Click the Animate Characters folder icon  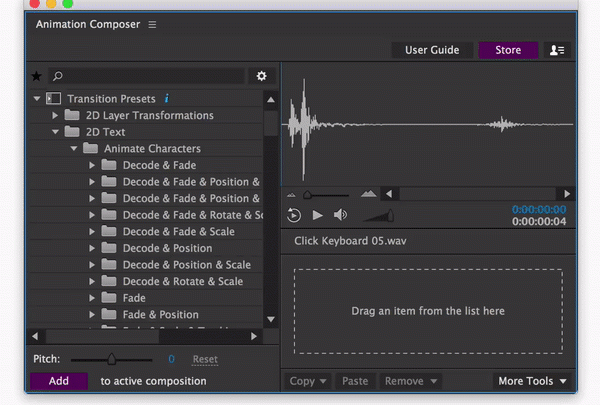coord(90,148)
